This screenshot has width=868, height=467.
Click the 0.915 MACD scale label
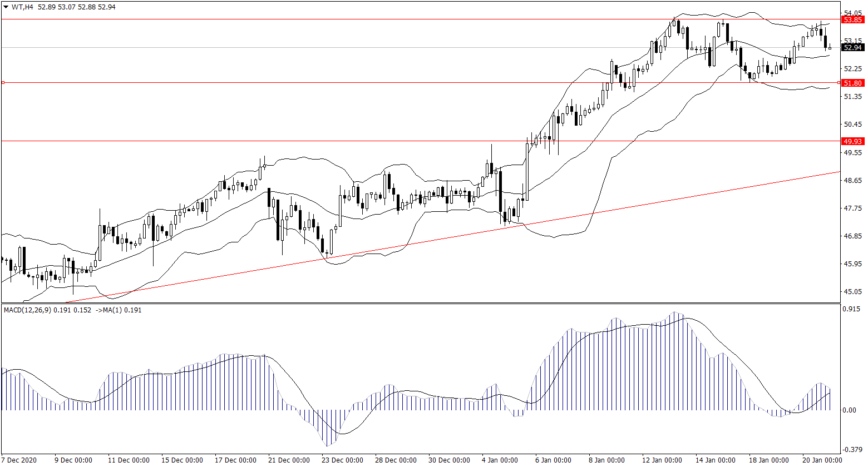click(852, 309)
